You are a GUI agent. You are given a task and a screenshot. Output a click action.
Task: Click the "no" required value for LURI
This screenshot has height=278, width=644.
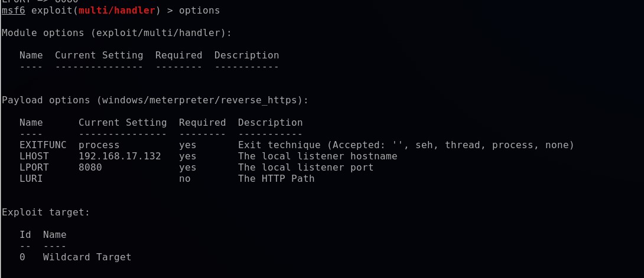tap(184, 179)
